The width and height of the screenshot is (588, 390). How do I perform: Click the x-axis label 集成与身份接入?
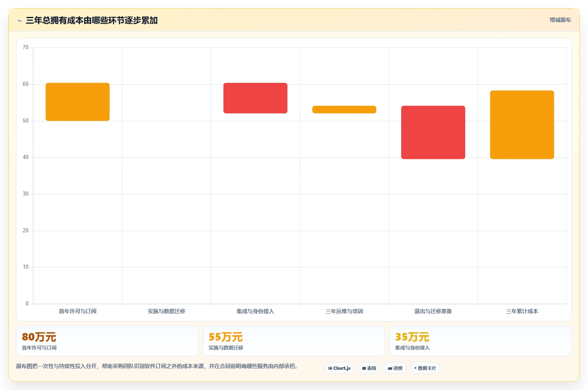click(255, 311)
